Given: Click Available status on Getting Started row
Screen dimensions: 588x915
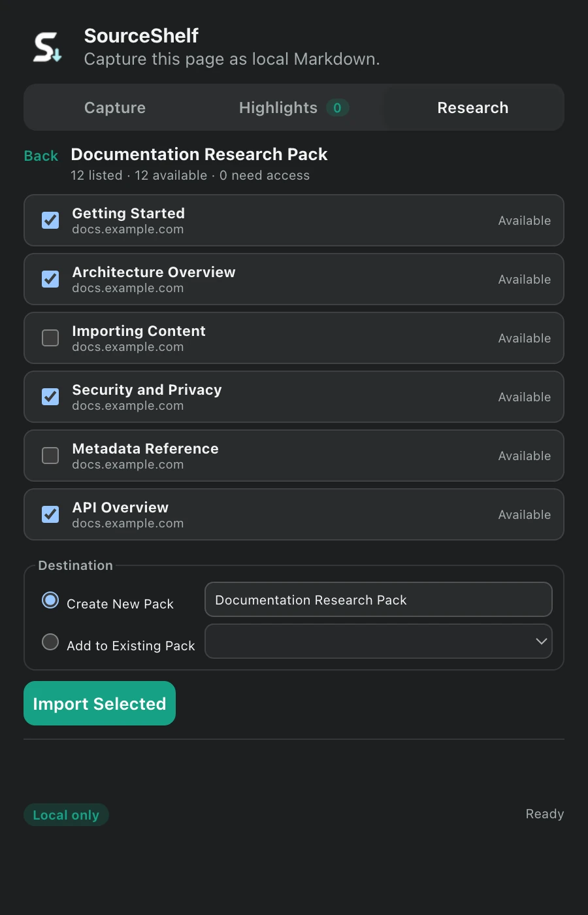Looking at the screenshot, I should pyautogui.click(x=525, y=221).
